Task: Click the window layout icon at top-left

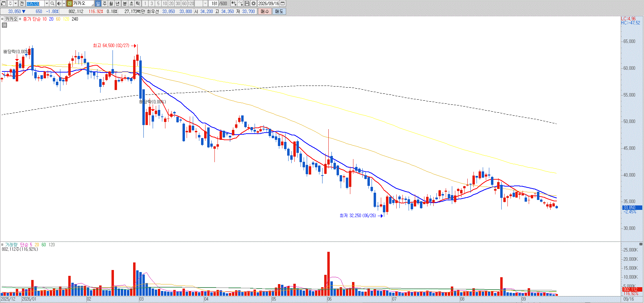Action: pos(3,3)
